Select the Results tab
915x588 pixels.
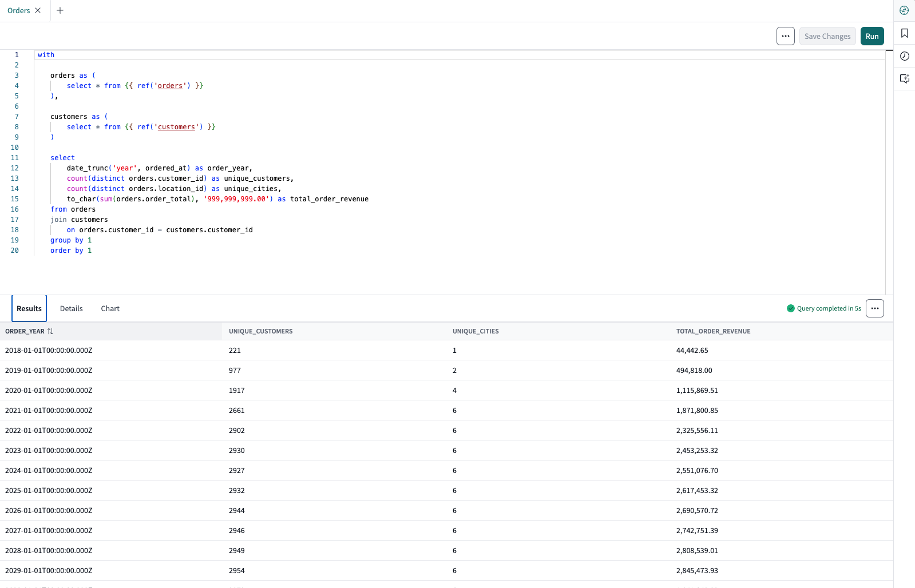(29, 308)
